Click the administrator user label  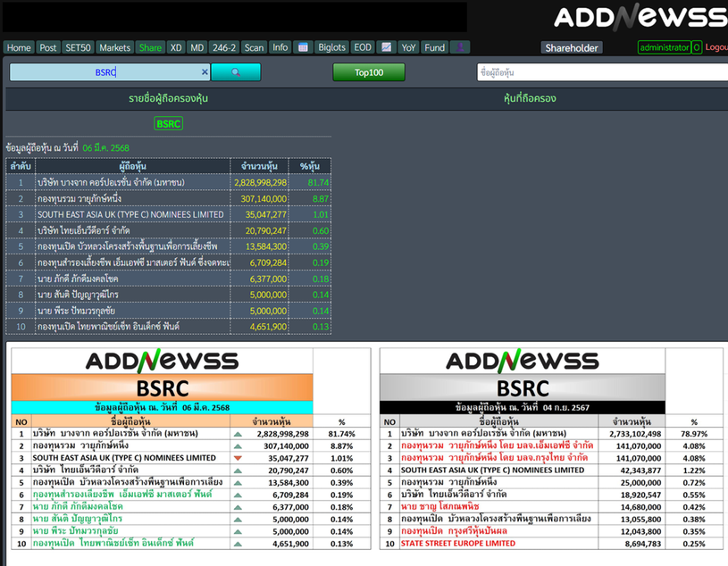pos(665,47)
